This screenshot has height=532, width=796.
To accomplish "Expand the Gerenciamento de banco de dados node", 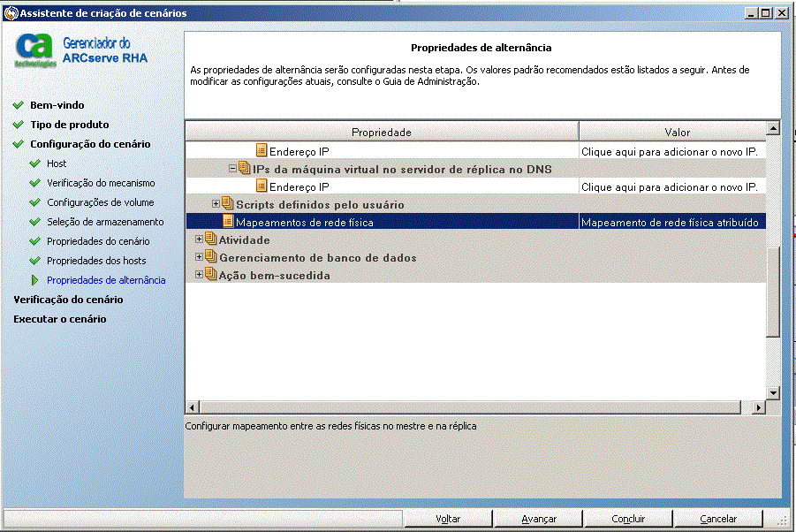I will pyautogui.click(x=199, y=257).
